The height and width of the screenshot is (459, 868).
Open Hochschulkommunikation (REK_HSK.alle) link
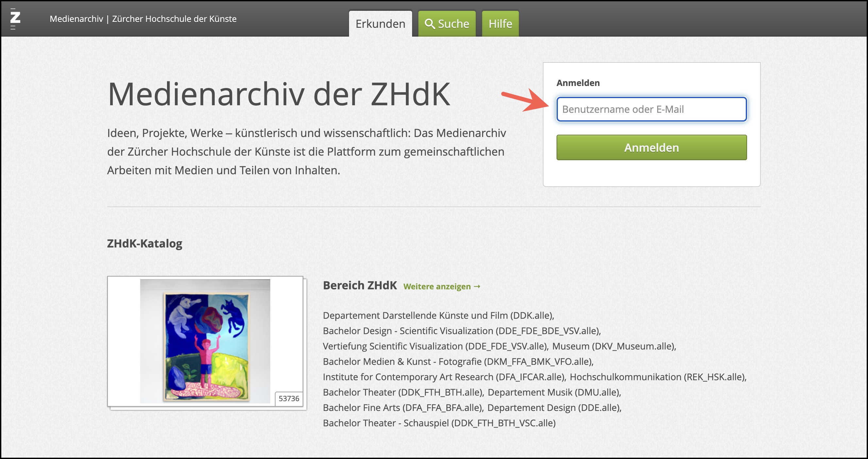[658, 377]
